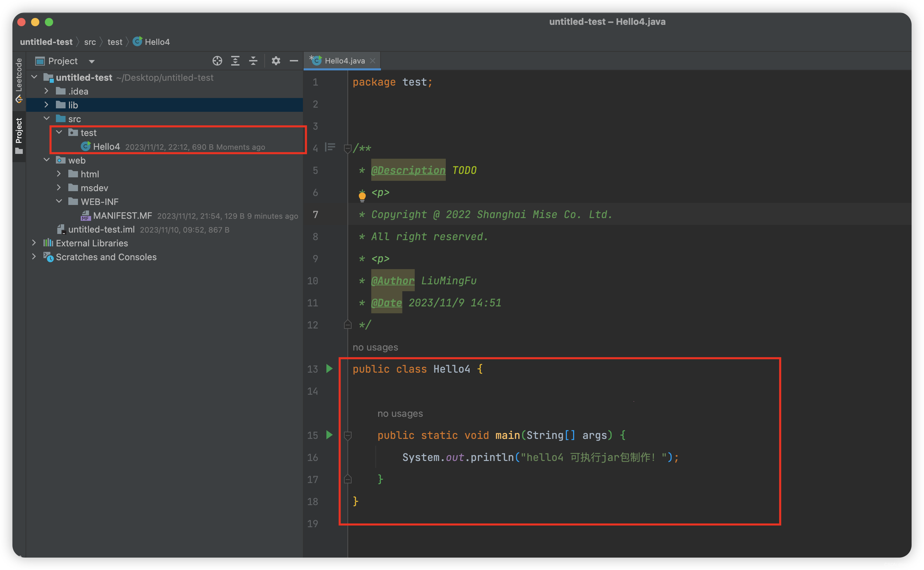
Task: Click the @Date tag in Javadoc
Action: [386, 303]
